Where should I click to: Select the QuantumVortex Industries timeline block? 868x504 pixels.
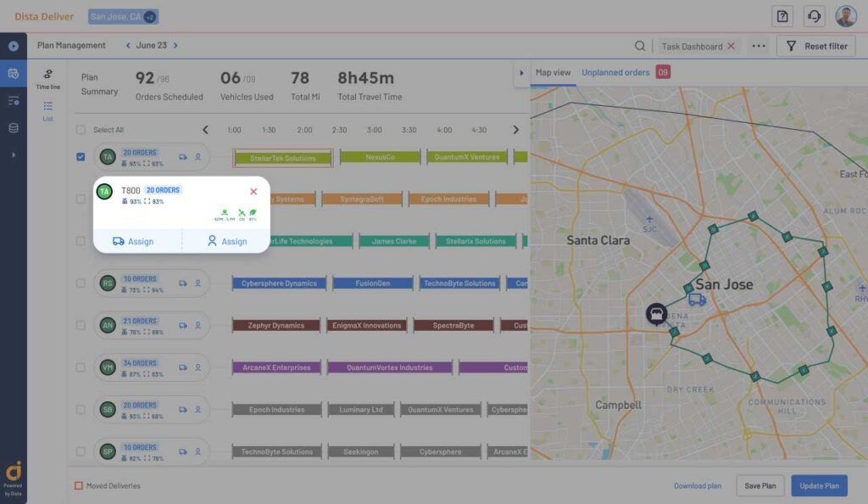390,367
